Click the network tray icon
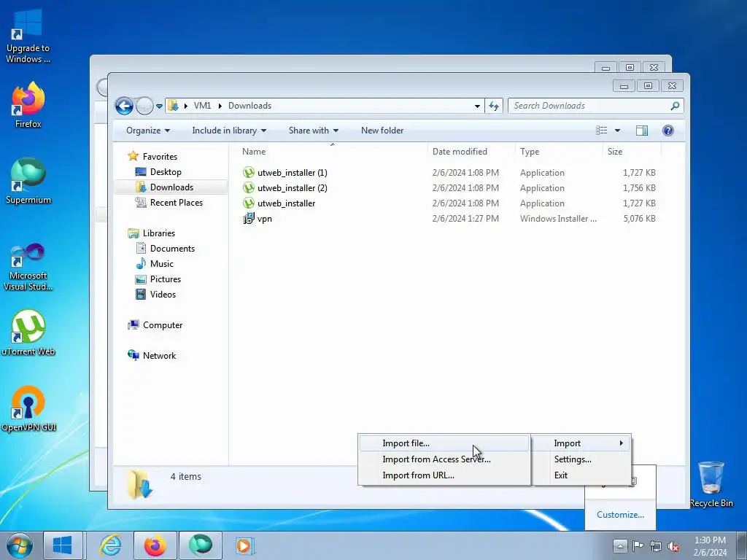The height and width of the screenshot is (560, 747). [656, 546]
